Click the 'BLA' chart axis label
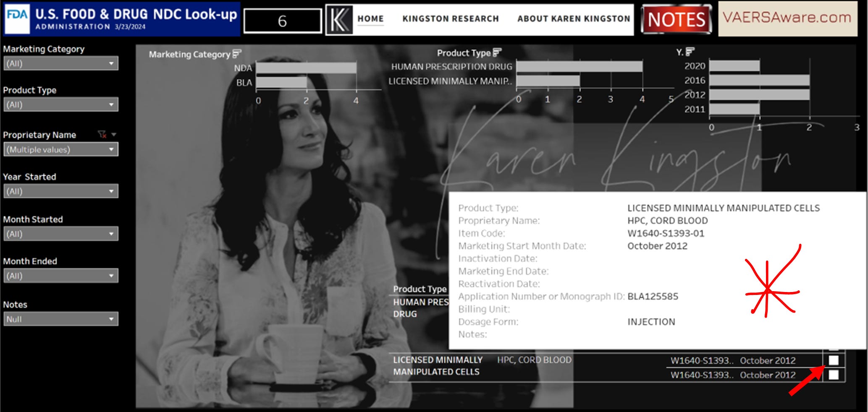Screen dimensions: 868x412 (x=244, y=83)
